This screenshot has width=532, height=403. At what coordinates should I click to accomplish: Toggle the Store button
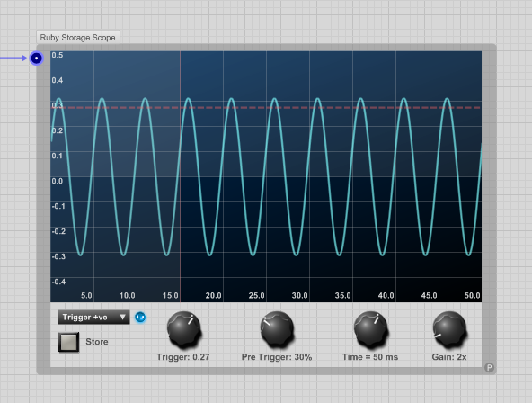tap(69, 342)
